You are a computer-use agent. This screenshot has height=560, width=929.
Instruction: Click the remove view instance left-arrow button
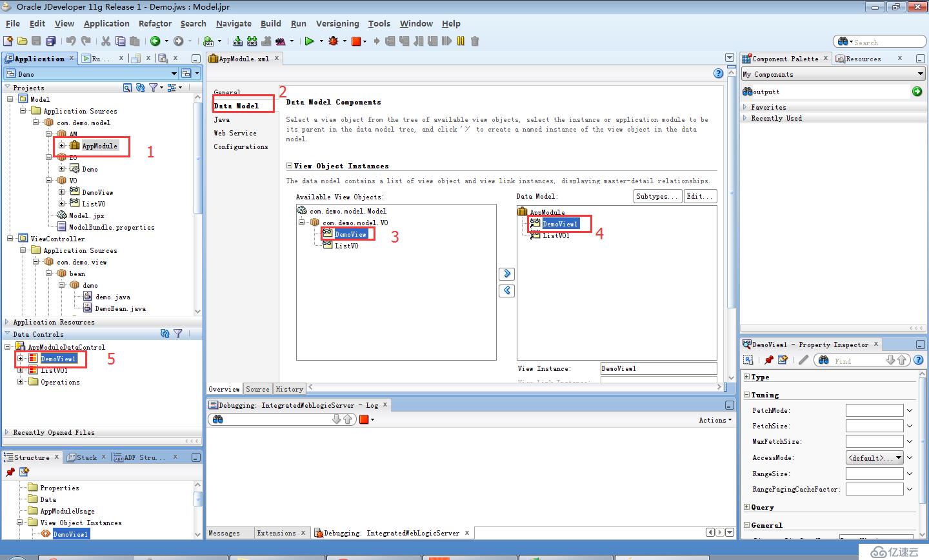click(507, 290)
